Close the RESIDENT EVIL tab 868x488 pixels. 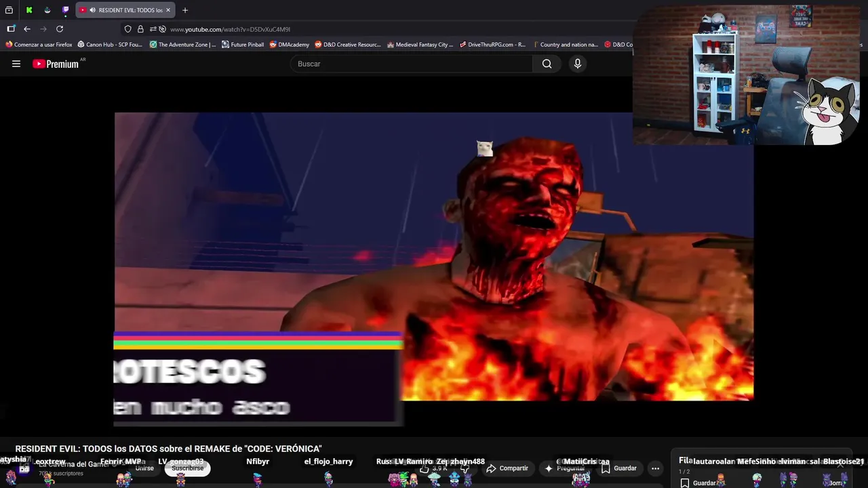point(168,10)
